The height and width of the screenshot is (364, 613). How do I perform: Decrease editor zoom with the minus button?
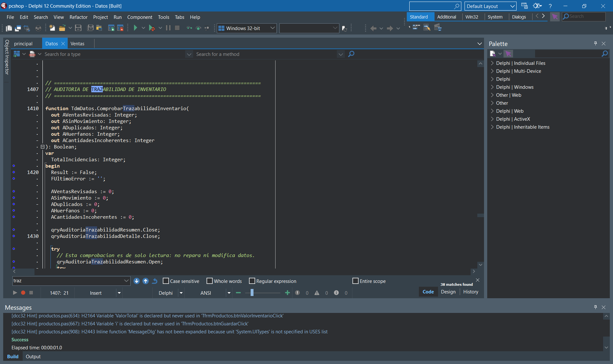click(x=238, y=292)
